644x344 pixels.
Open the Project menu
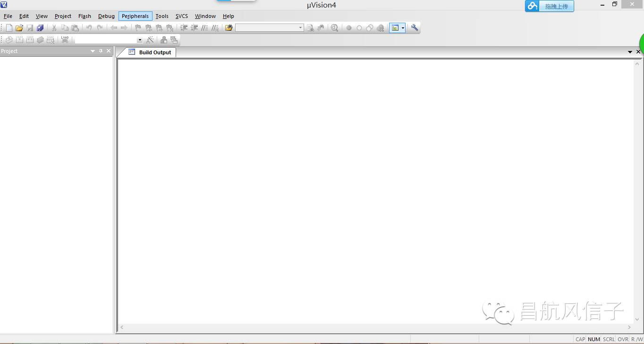[x=63, y=16]
